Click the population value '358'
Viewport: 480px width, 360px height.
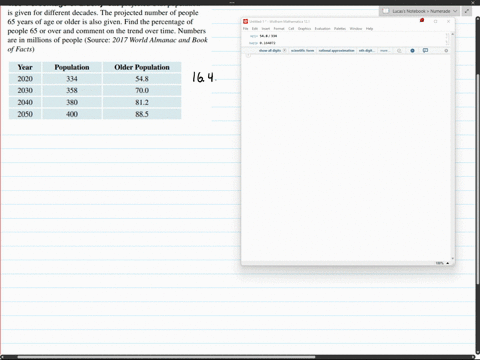[72, 90]
